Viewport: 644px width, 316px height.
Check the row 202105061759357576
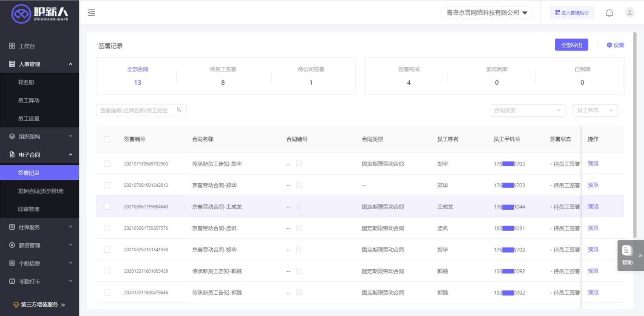[x=107, y=228]
